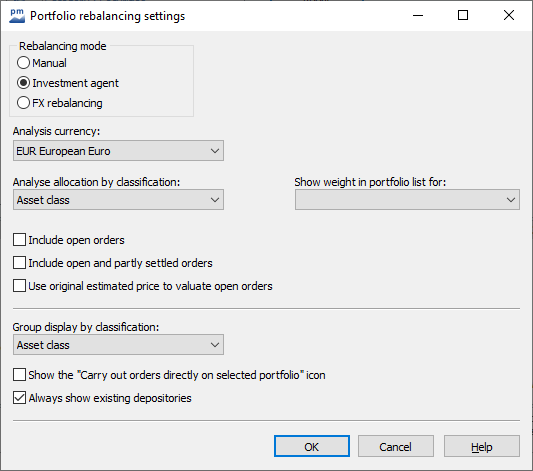Image resolution: width=533 pixels, height=471 pixels.
Task: Minimize the rebalancing settings window
Action: (x=418, y=16)
